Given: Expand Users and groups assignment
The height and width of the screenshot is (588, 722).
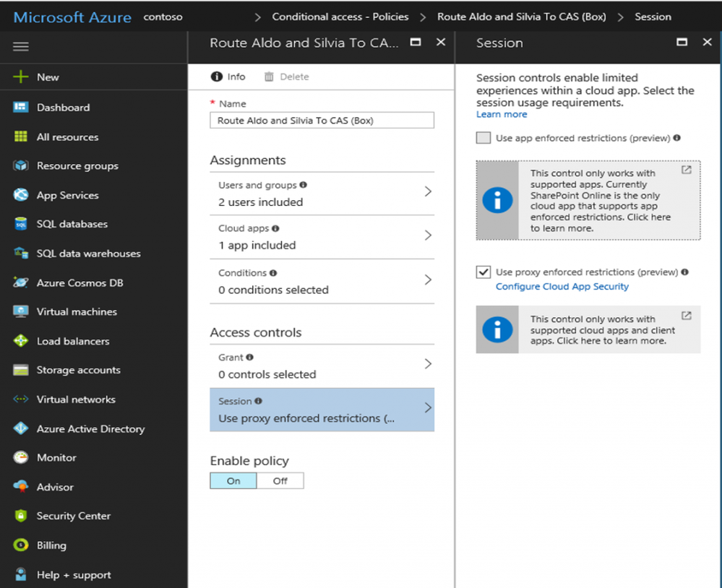Looking at the screenshot, I should point(428,191).
